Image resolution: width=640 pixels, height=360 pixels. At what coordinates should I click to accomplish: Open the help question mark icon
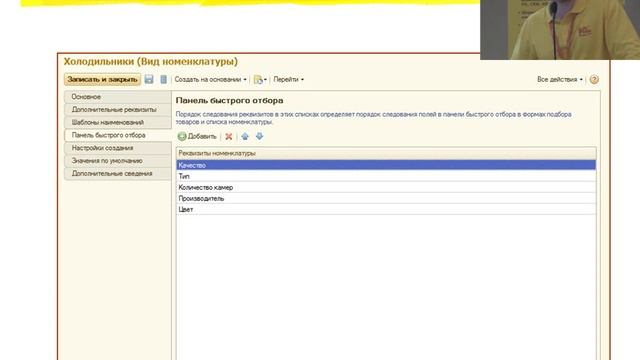(594, 80)
